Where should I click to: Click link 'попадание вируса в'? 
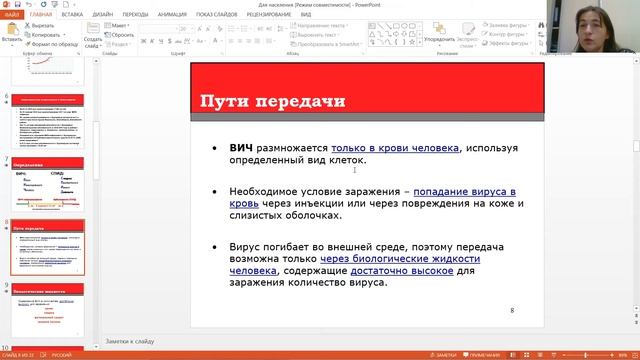click(464, 192)
